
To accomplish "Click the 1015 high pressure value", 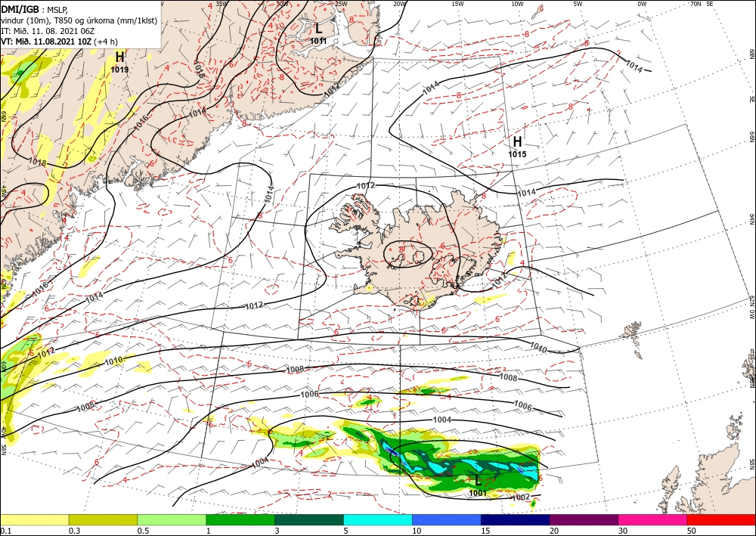I will point(517,154).
